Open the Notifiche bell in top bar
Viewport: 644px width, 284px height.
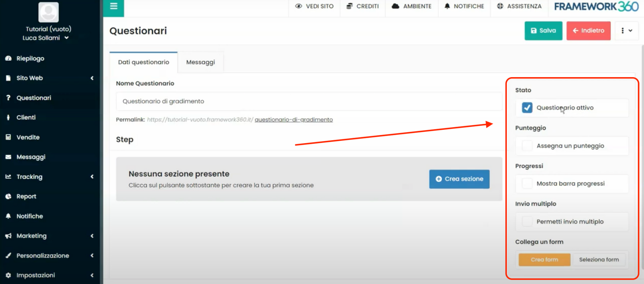click(447, 6)
